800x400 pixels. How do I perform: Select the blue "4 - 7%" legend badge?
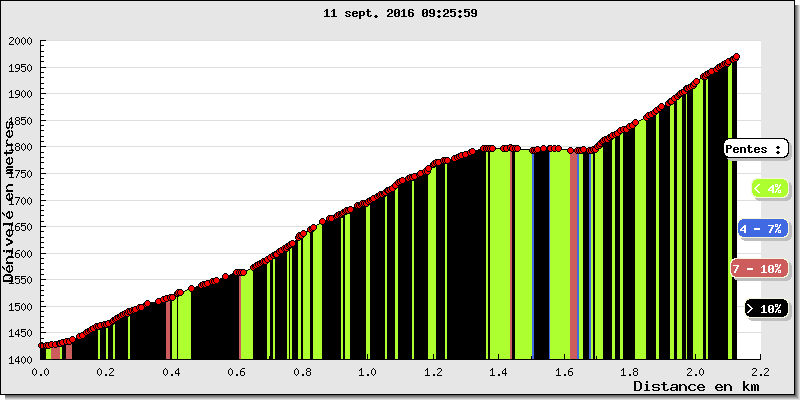click(763, 228)
